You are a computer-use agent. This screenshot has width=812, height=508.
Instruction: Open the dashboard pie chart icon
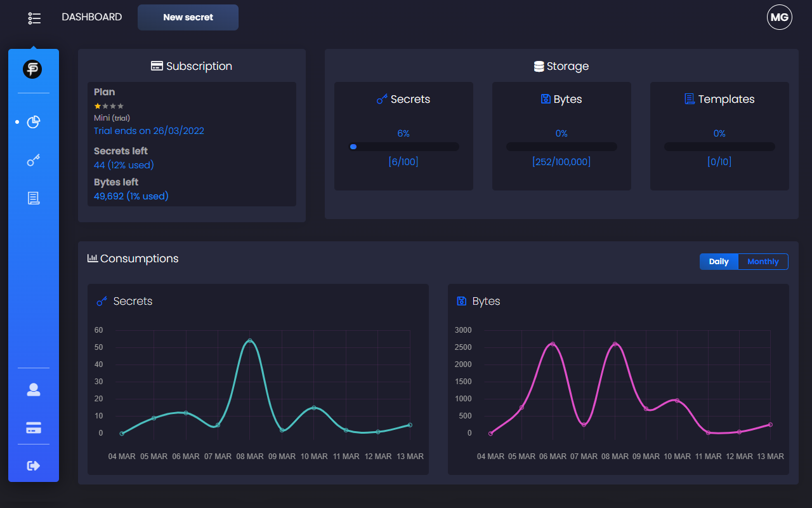pos(34,122)
